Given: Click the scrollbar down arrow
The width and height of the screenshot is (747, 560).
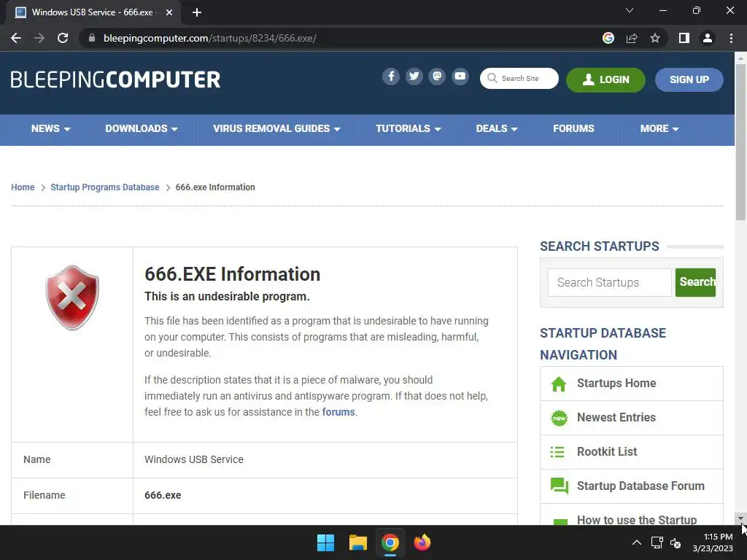Looking at the screenshot, I should tap(740, 518).
